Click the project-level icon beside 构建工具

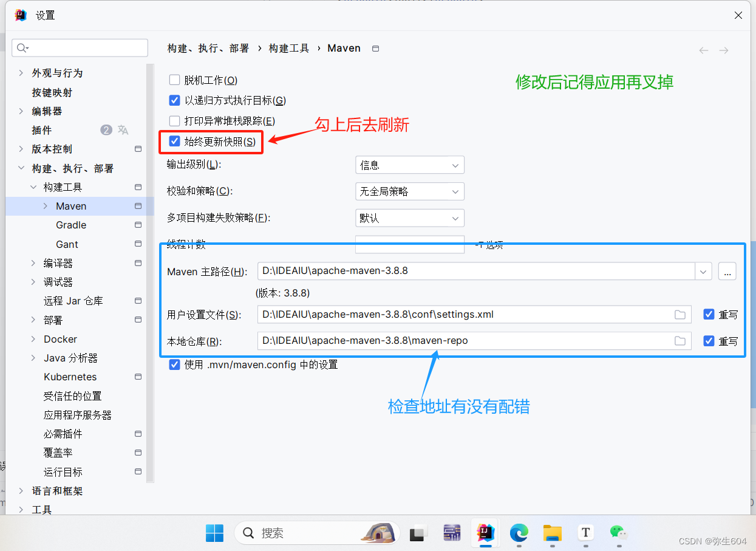[x=138, y=187]
